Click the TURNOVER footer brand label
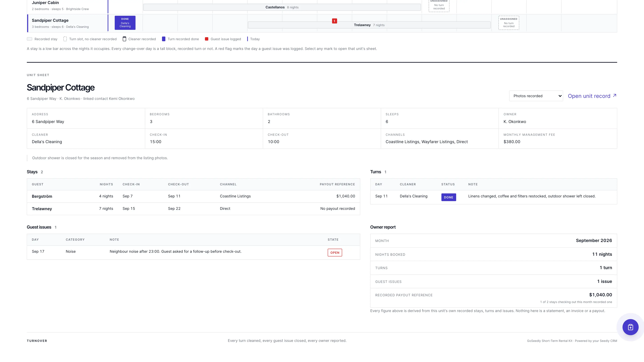This screenshot has height=362, width=644. click(x=37, y=341)
